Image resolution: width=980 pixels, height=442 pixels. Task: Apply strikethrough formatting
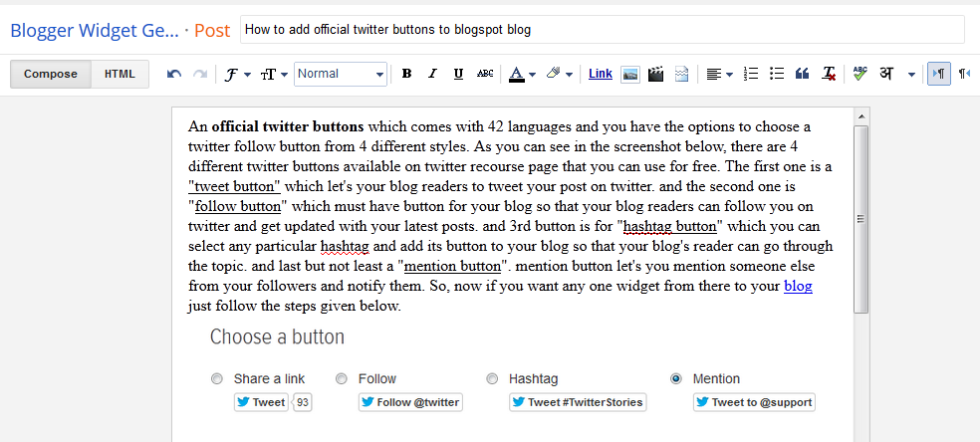(485, 74)
